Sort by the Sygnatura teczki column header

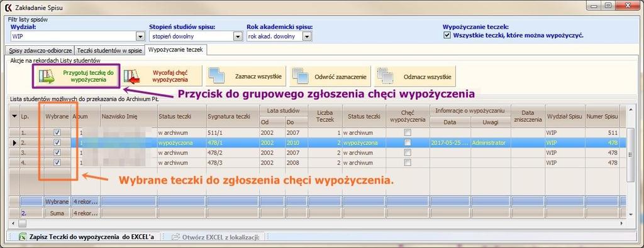pyautogui.click(x=232, y=116)
